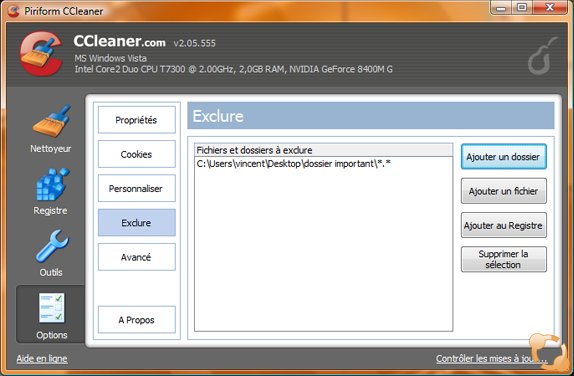Click the title bar CCleaner icon
Viewport: 574px width, 376px height.
14,11
